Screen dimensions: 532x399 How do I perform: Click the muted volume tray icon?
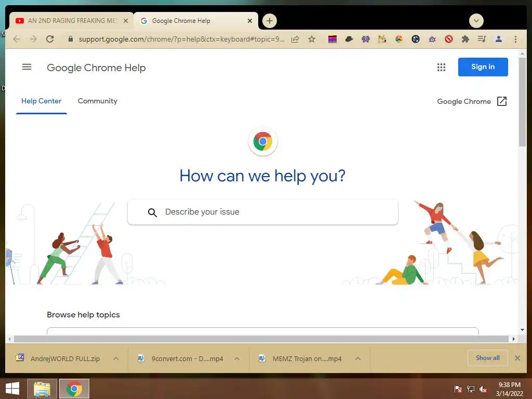pyautogui.click(x=483, y=389)
